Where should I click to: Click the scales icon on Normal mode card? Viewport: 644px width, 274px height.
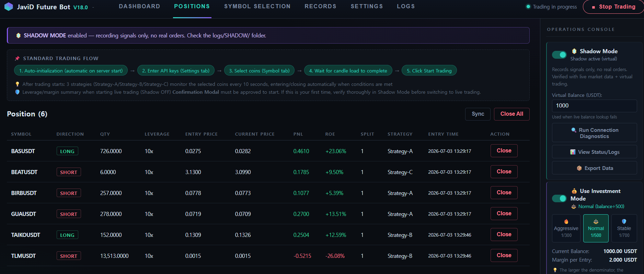coord(596,221)
